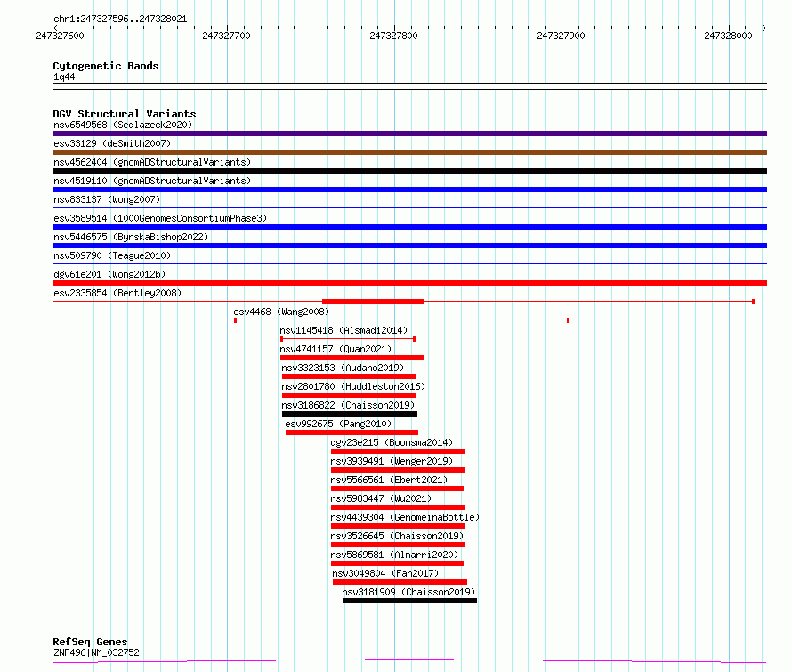Click the Cytogenetic Bands track title

pos(105,66)
